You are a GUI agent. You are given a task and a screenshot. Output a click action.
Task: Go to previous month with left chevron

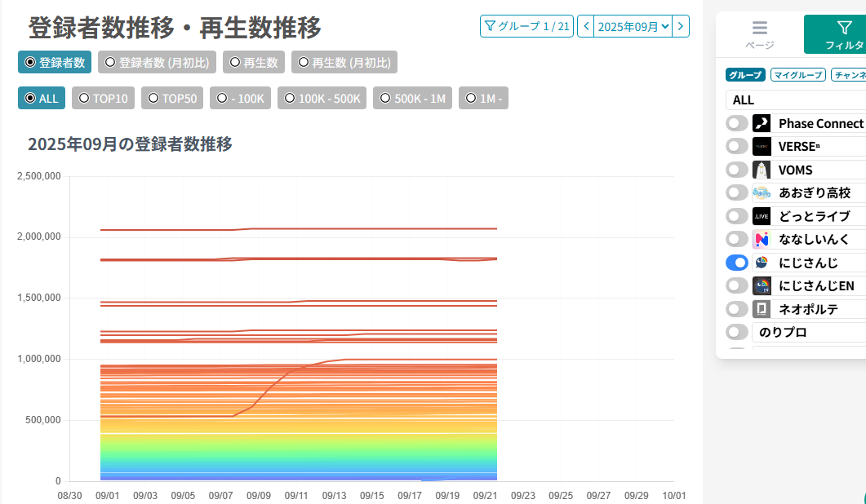pos(585,26)
